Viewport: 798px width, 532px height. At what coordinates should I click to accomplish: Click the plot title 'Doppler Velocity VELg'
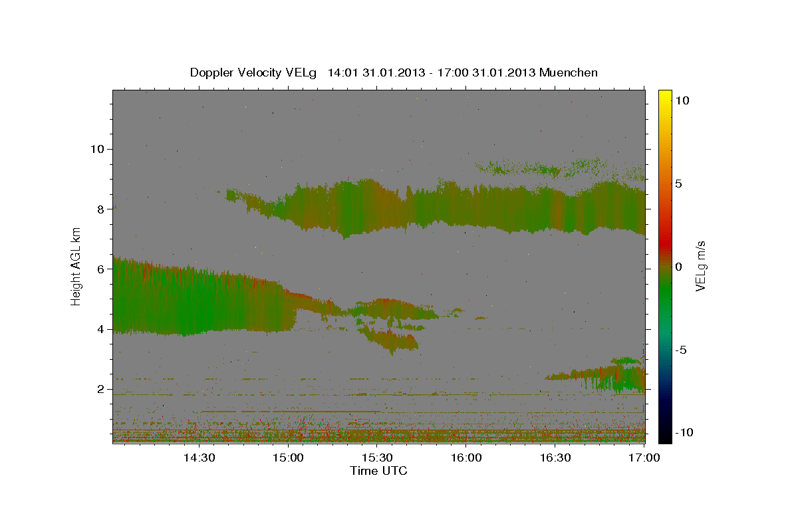253,72
